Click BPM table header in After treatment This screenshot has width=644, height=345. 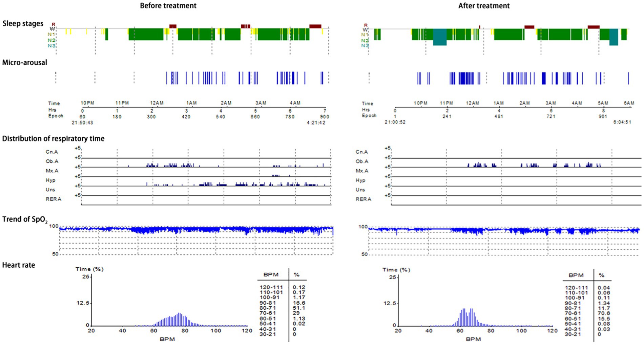pyautogui.click(x=576, y=275)
